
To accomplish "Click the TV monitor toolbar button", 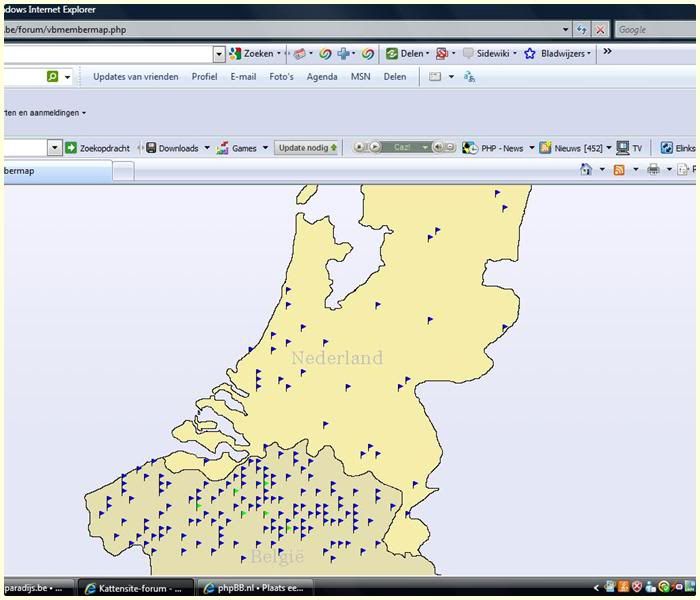I will click(x=629, y=148).
